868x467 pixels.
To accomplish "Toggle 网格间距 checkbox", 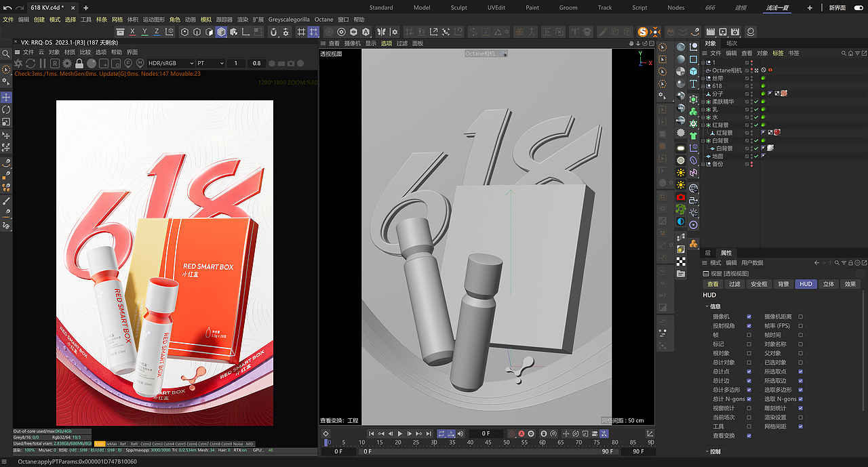I will pos(800,426).
